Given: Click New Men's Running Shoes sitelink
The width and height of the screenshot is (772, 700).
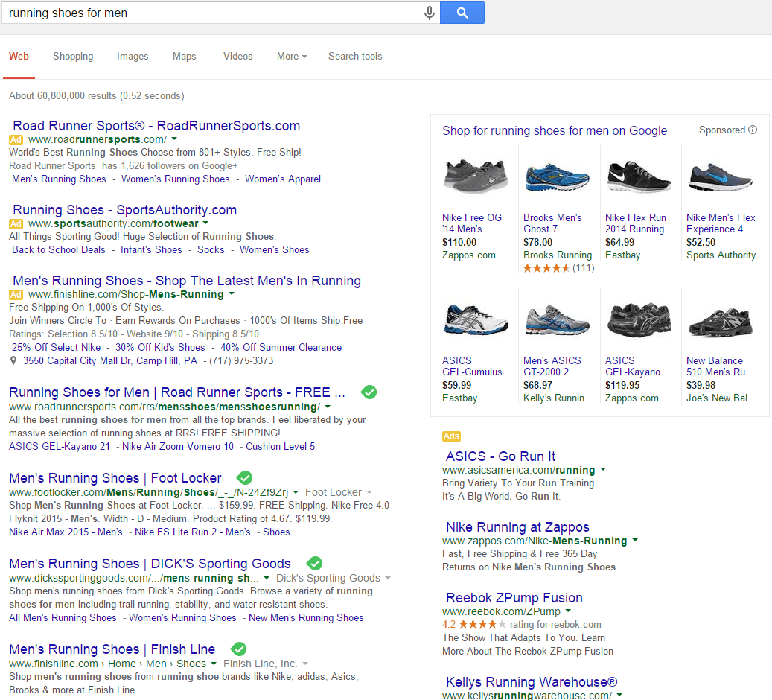Looking at the screenshot, I should click(x=306, y=618).
